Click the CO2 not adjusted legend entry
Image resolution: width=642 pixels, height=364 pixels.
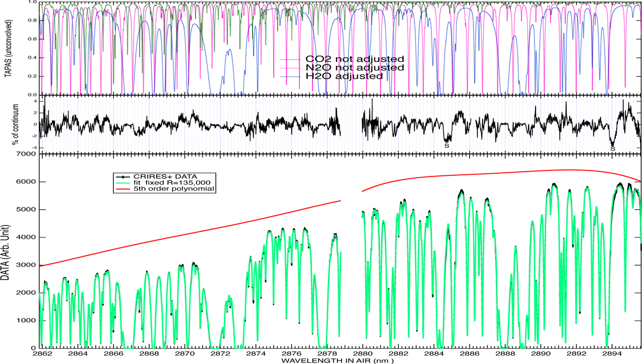click(x=354, y=59)
